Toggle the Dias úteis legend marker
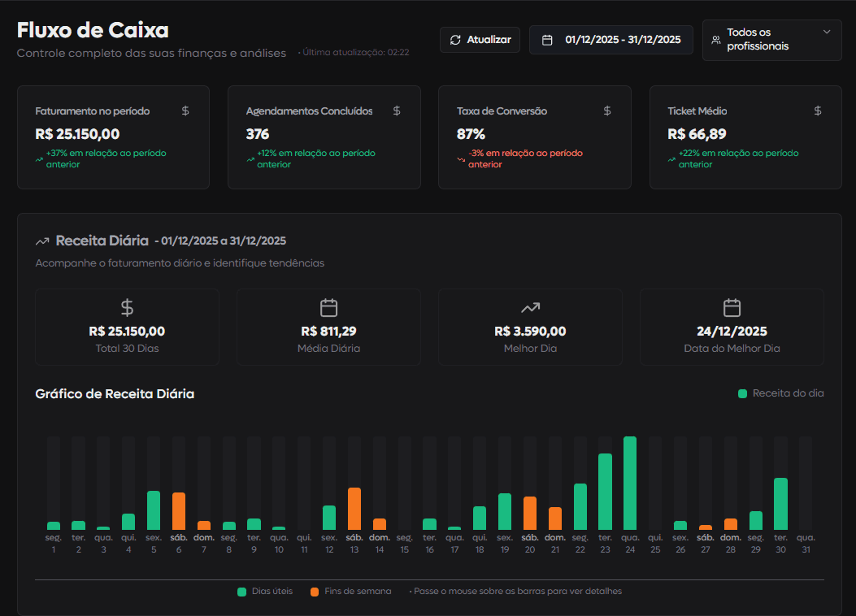 pyautogui.click(x=240, y=591)
